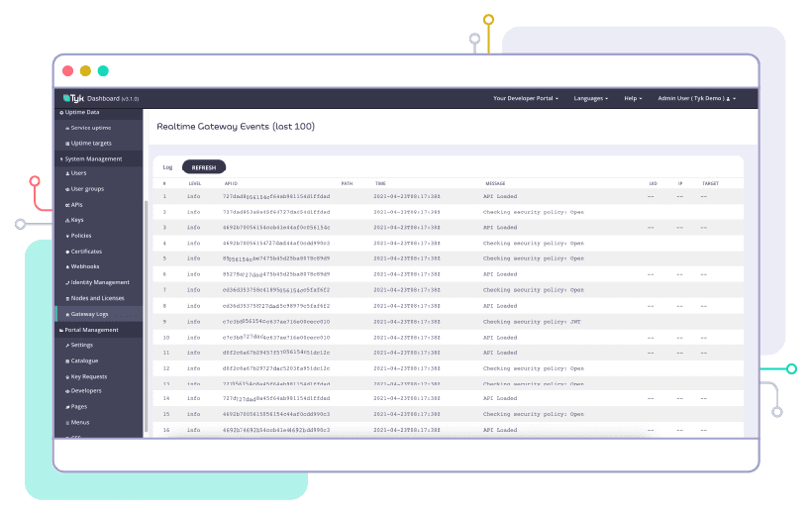Go to Policies via its icon

coord(67,236)
